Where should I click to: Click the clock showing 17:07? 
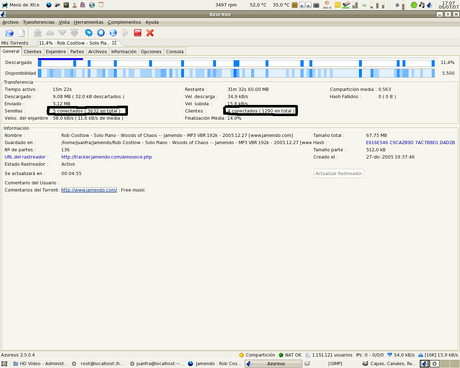[449, 5]
